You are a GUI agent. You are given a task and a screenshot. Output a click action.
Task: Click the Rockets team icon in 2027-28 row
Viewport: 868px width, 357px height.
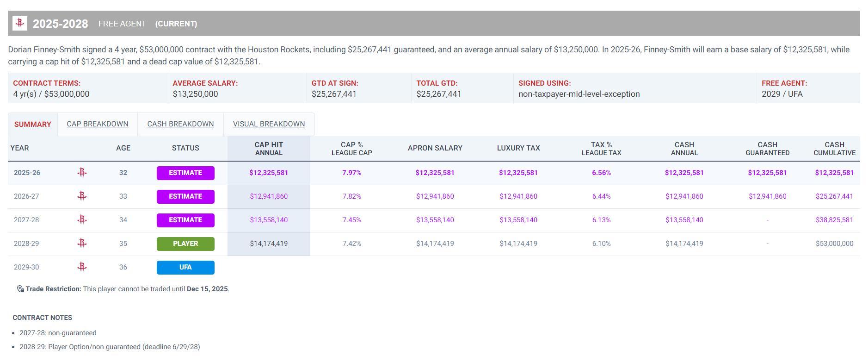[82, 220]
